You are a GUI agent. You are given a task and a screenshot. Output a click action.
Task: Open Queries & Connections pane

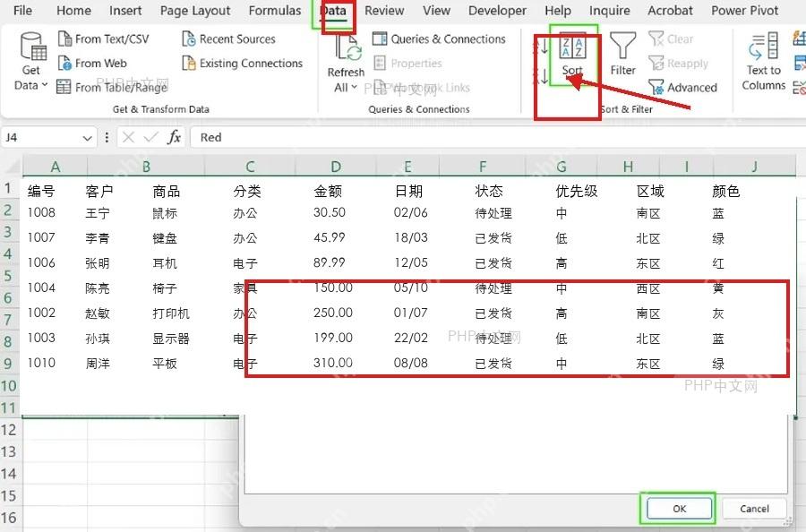point(439,39)
